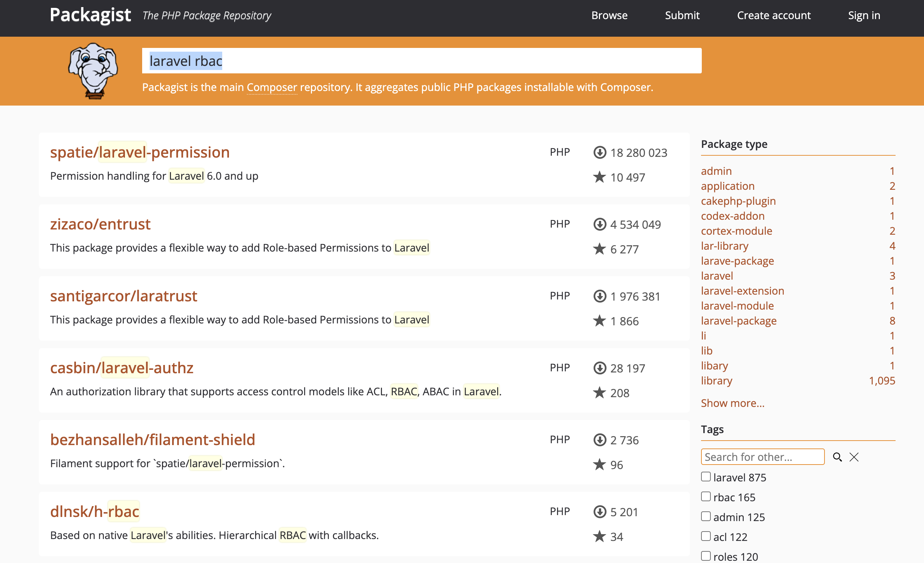Click star count 10 497
Image resolution: width=924 pixels, height=563 pixels.
(x=628, y=177)
